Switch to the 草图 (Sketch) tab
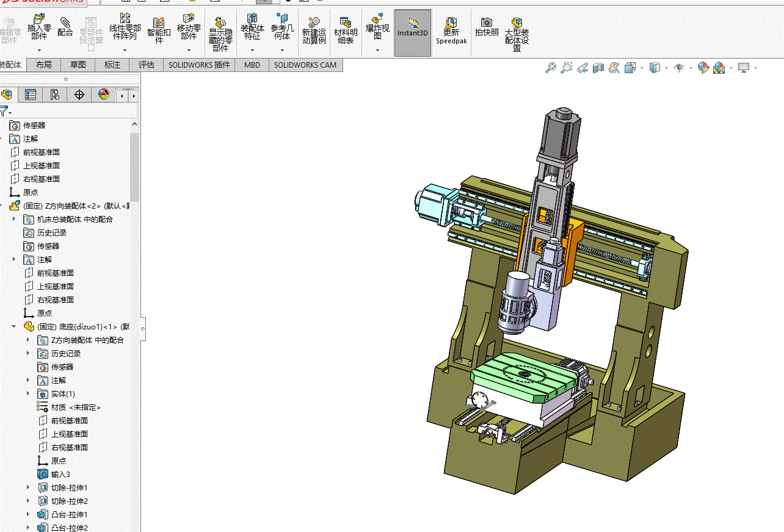This screenshot has height=532, width=784. [x=78, y=65]
